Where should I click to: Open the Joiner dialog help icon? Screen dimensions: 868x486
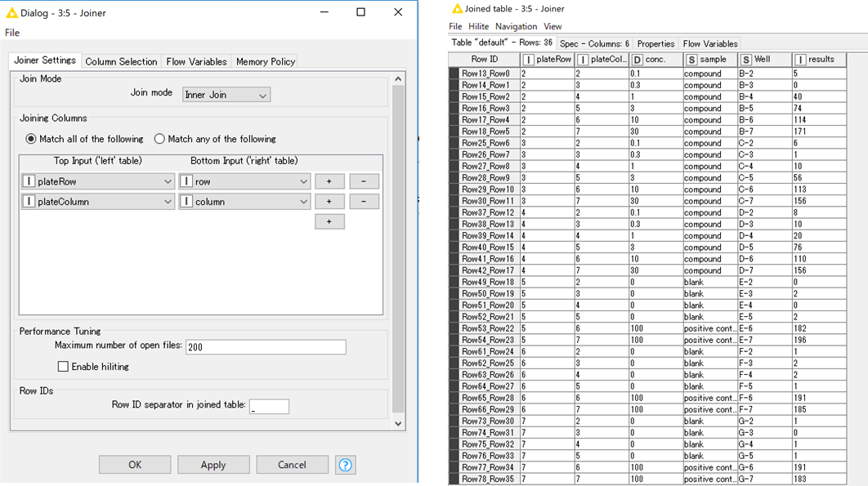(x=346, y=465)
